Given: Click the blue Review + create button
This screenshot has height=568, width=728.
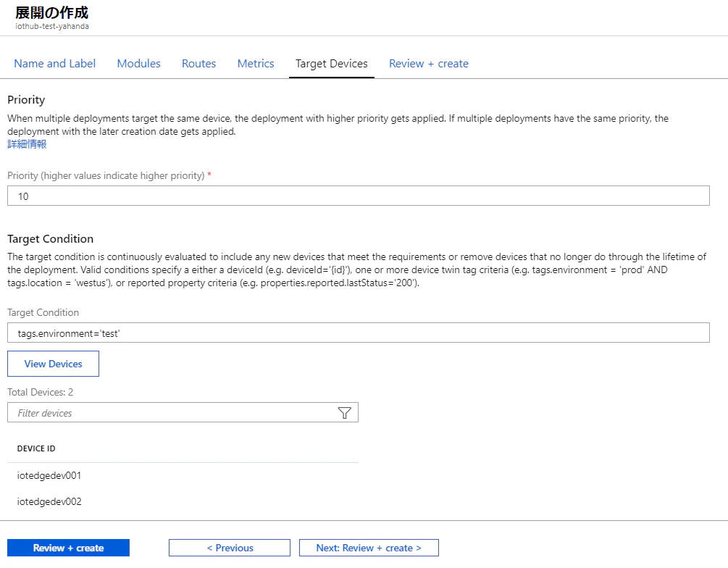Looking at the screenshot, I should click(x=68, y=548).
